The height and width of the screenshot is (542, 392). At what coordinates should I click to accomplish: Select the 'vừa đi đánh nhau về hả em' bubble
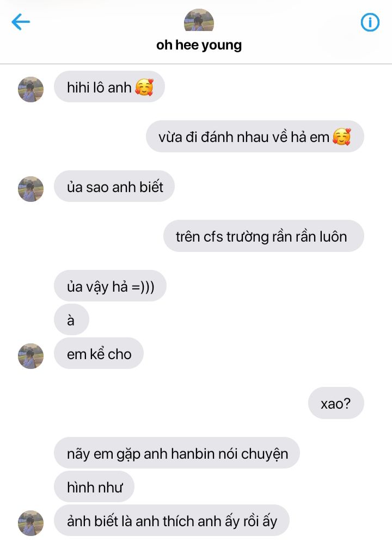point(255,137)
